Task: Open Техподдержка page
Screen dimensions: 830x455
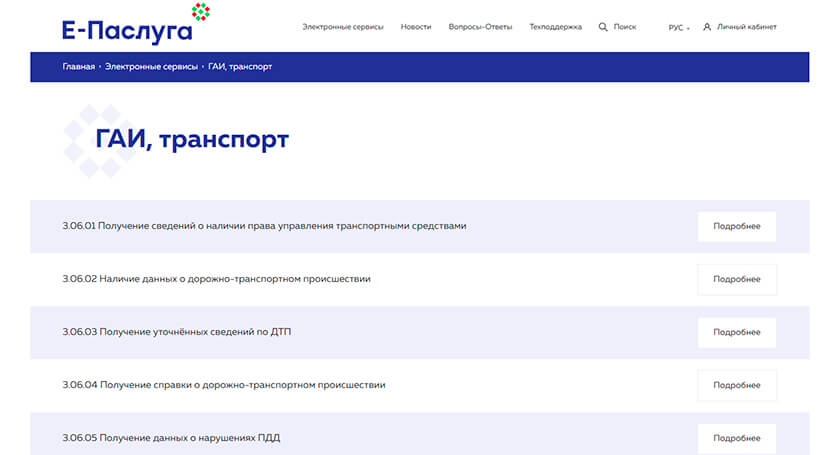Action: (555, 27)
